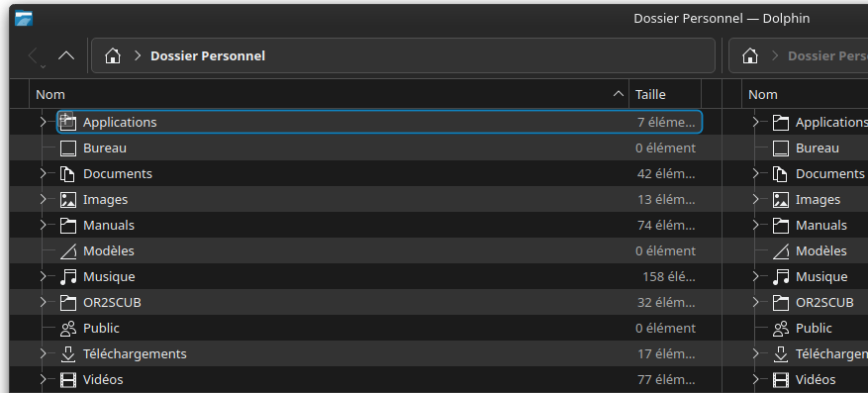Expand the Applications tree in the right pane
This screenshot has width=868, height=393.
coord(755,123)
